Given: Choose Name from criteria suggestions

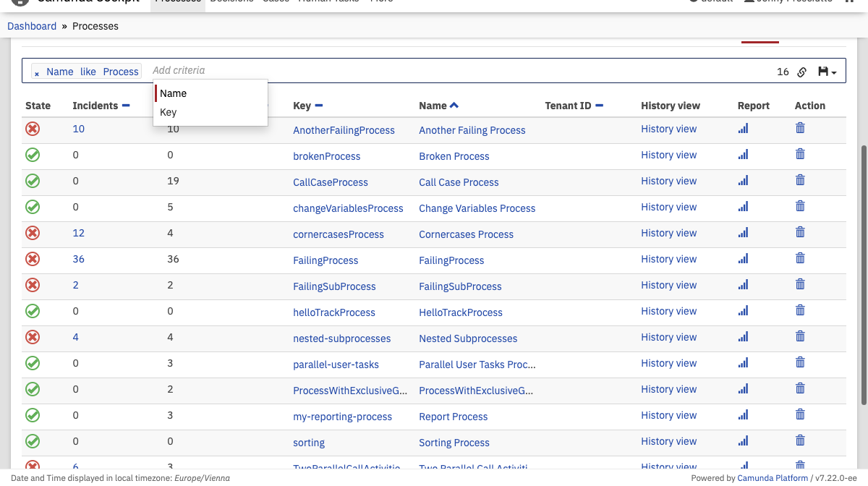Looking at the screenshot, I should coord(174,93).
